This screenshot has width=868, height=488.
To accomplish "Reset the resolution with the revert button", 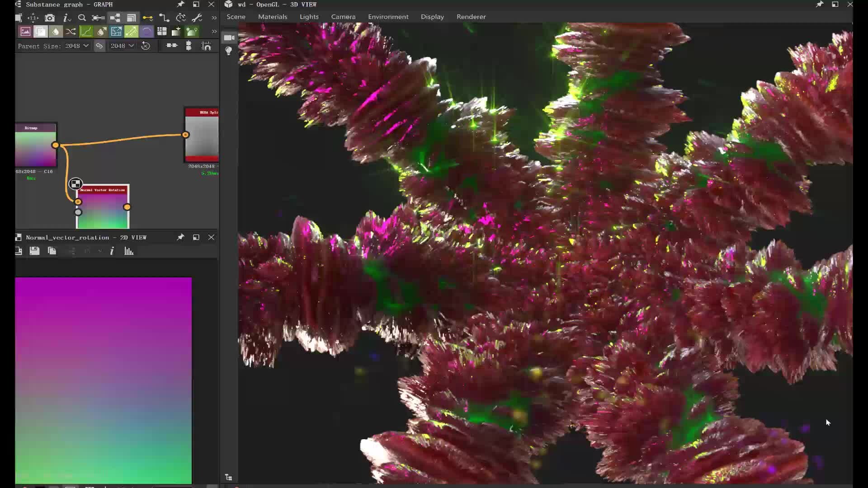I will click(146, 46).
